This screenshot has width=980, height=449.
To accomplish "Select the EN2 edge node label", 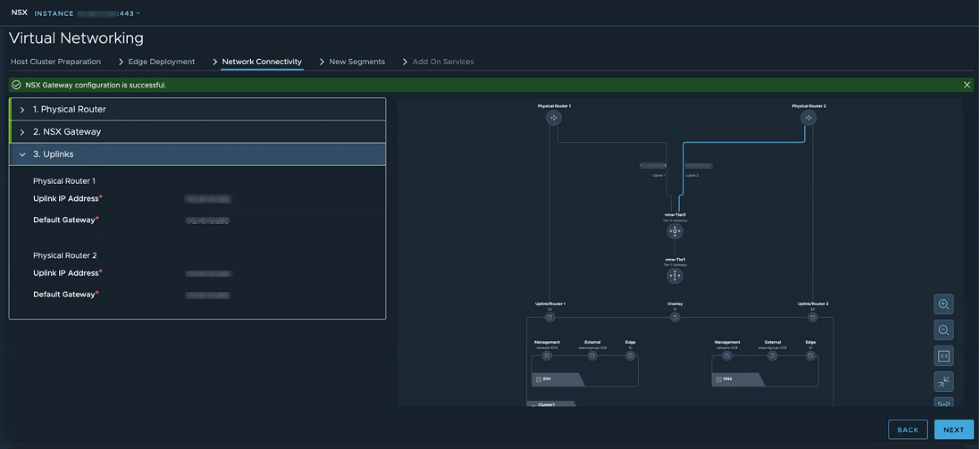I will (x=727, y=379).
